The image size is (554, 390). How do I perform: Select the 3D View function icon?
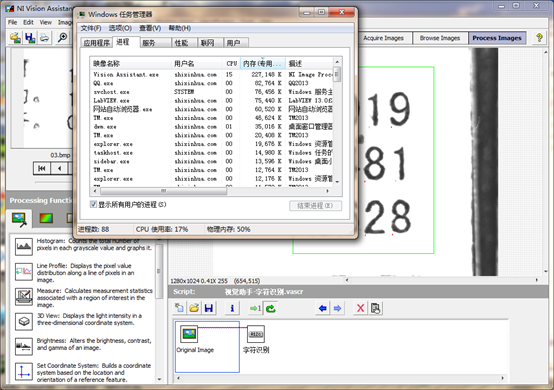click(x=24, y=321)
